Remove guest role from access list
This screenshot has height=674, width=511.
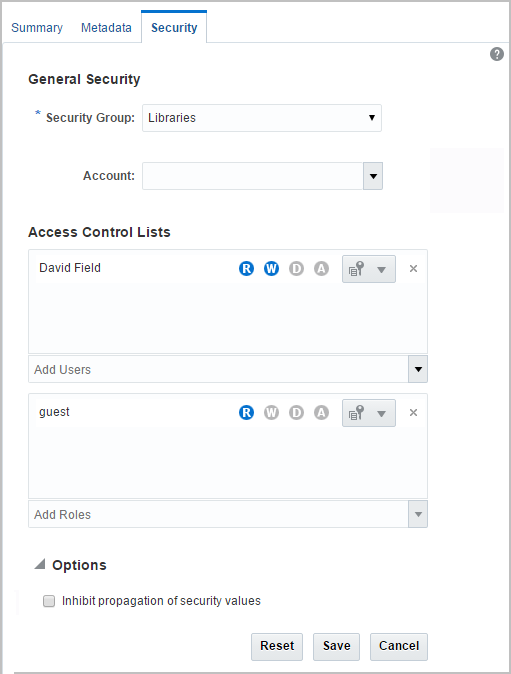413,413
